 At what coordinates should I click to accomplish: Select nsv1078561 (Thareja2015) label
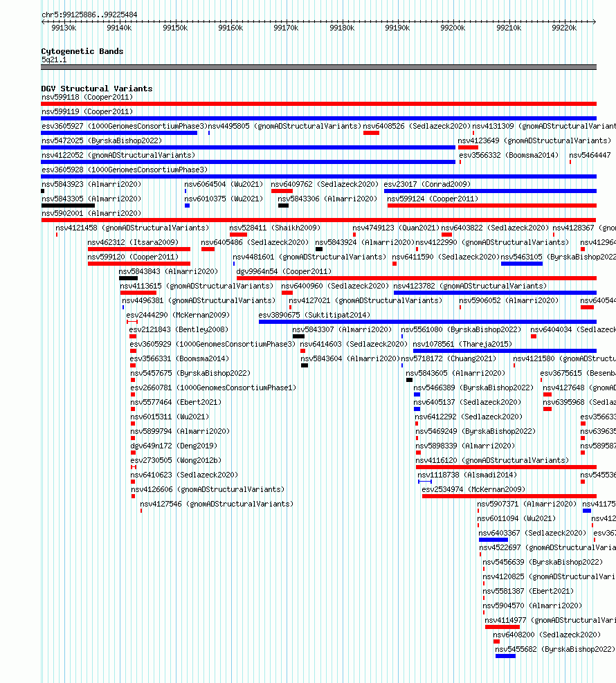(462, 344)
